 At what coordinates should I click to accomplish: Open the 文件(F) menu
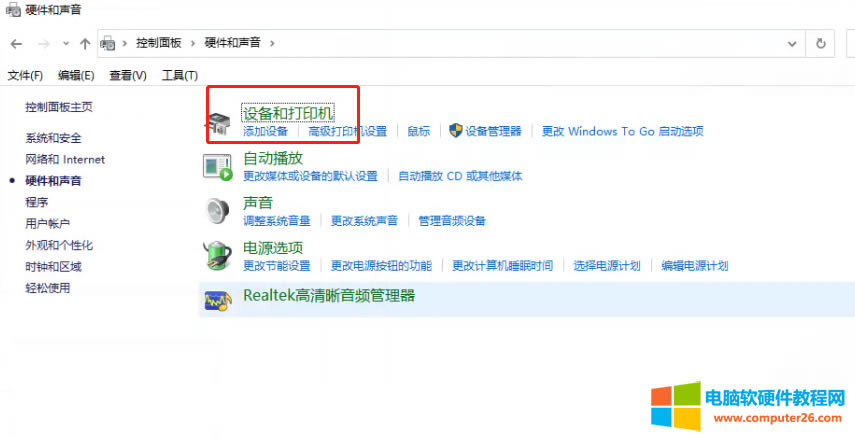tap(25, 75)
